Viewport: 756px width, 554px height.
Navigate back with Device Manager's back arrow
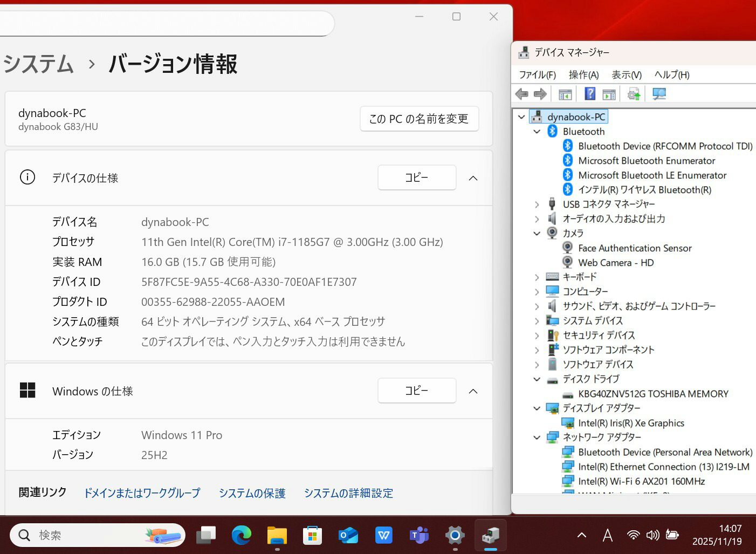[x=521, y=93]
